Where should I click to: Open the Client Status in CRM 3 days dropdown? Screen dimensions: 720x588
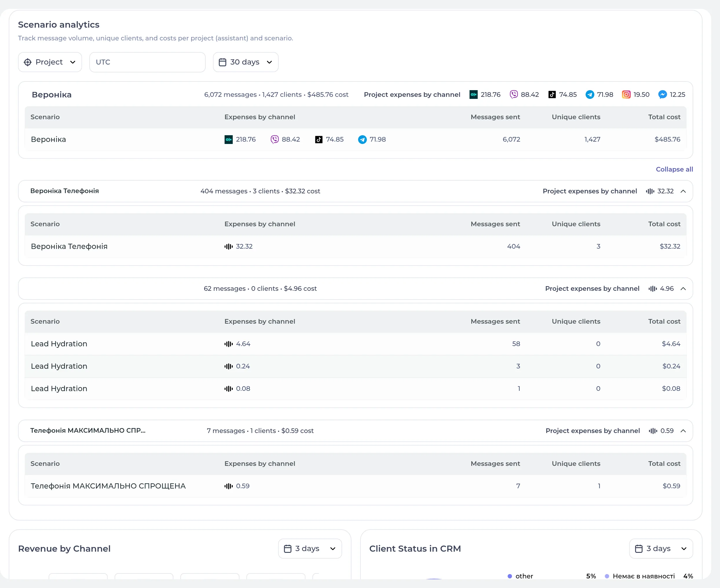pos(661,548)
